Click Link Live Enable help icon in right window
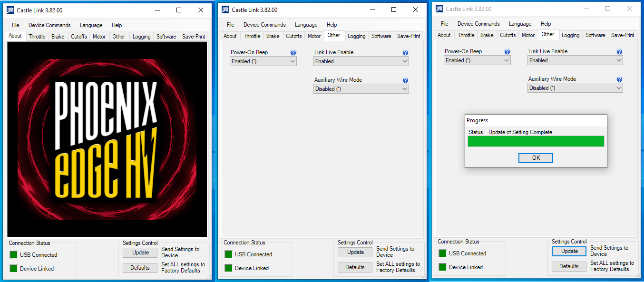Viewport: 644px width, 282px height. click(619, 52)
